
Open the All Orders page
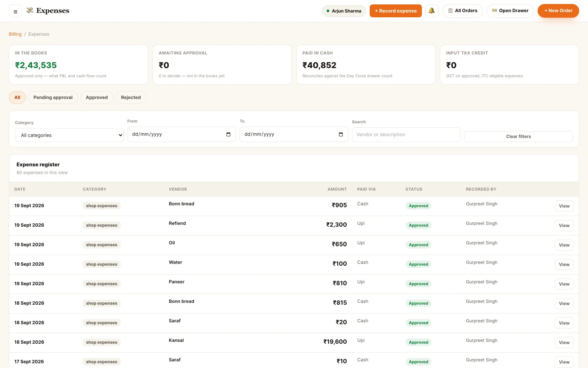[x=463, y=11]
